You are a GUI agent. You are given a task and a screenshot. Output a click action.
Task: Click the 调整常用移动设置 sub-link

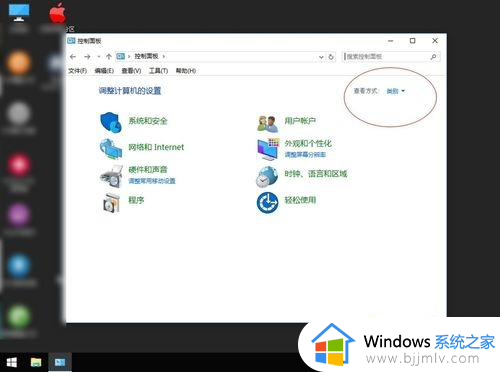coord(152,181)
